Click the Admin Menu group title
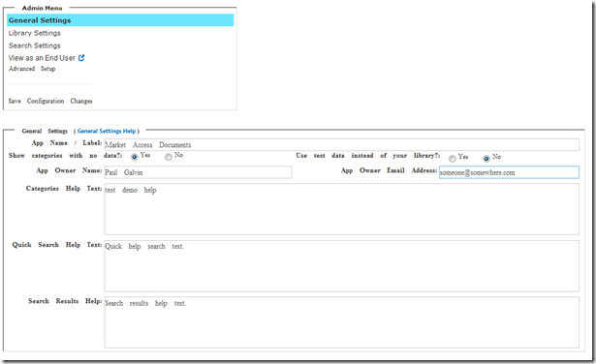Screen dimensions: 596x364 (x=42, y=8)
